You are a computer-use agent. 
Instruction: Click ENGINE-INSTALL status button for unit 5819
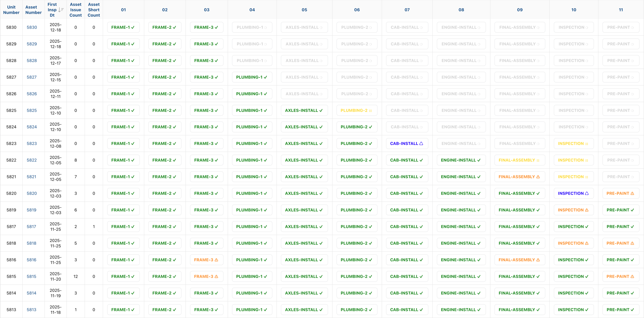tap(461, 210)
